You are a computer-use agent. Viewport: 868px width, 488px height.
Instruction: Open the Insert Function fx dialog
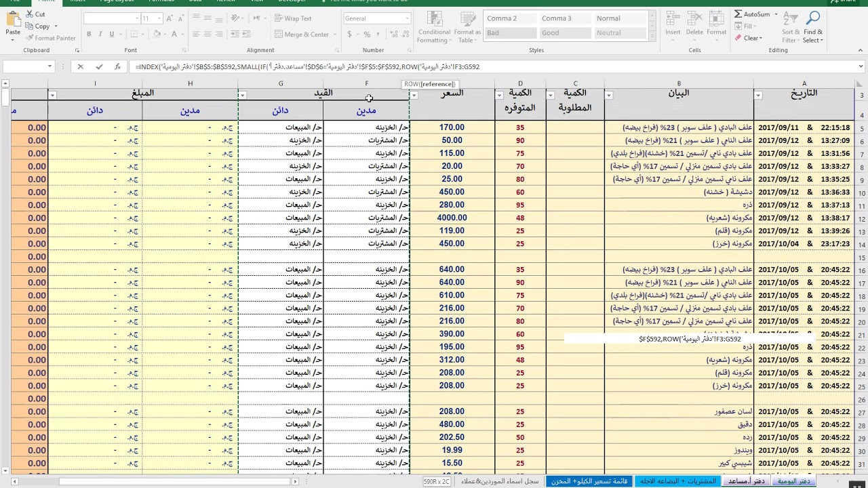[x=117, y=66]
